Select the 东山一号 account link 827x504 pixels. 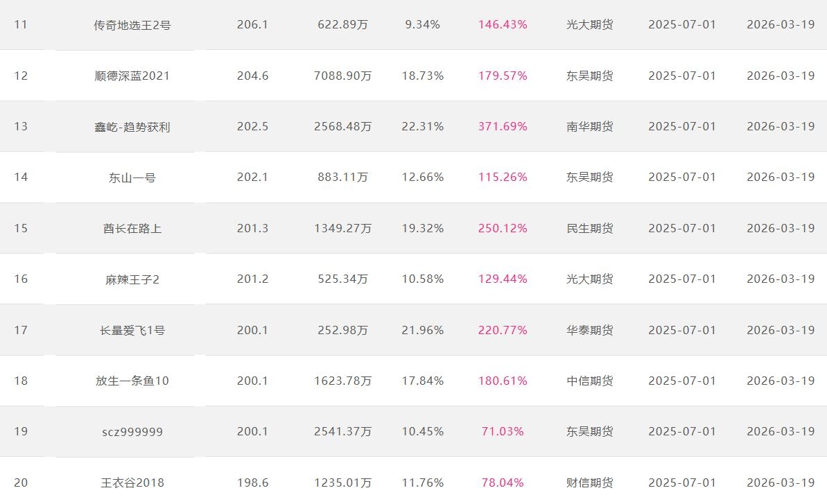coord(132,177)
